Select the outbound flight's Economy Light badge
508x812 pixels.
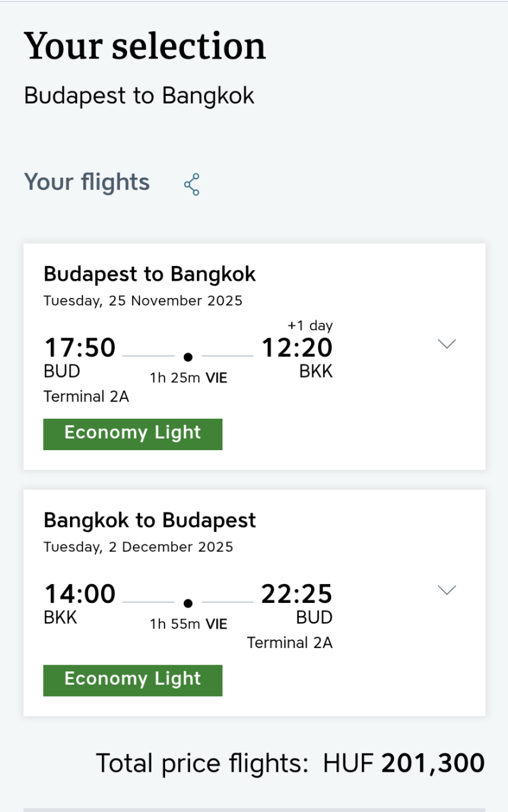tap(133, 434)
